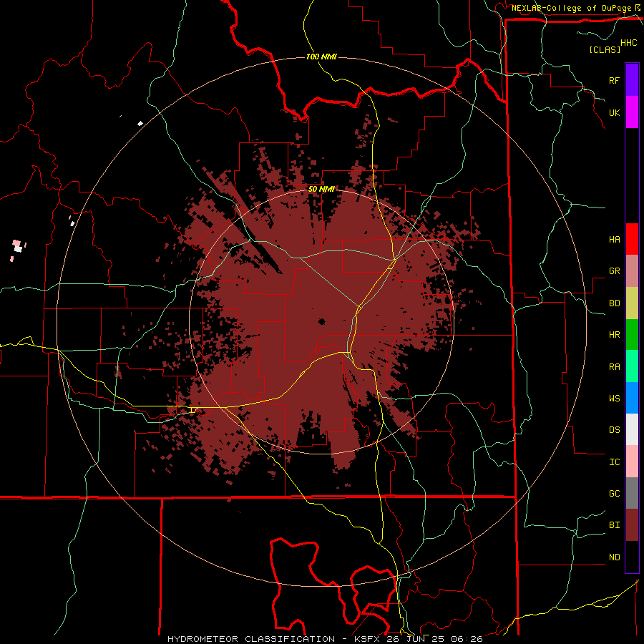Click the IC legend label
Viewport: 644px width, 644px height.
point(614,462)
